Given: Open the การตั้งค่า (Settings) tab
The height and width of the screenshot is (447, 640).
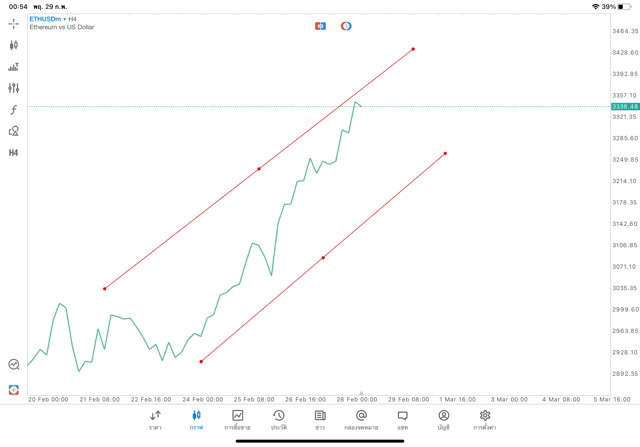Looking at the screenshot, I should tap(485, 420).
